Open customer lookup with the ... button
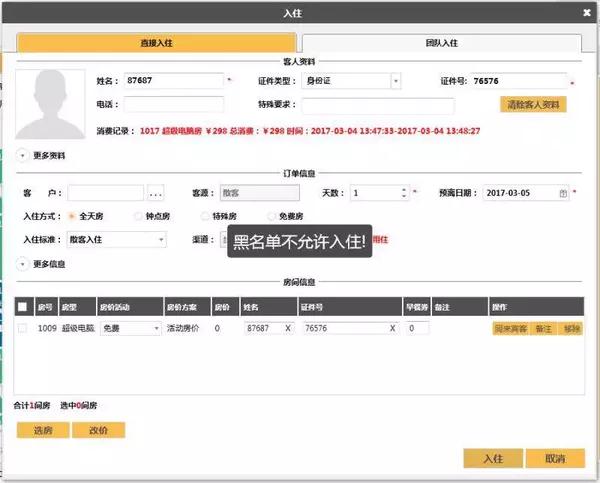The image size is (600, 483). pos(156,193)
